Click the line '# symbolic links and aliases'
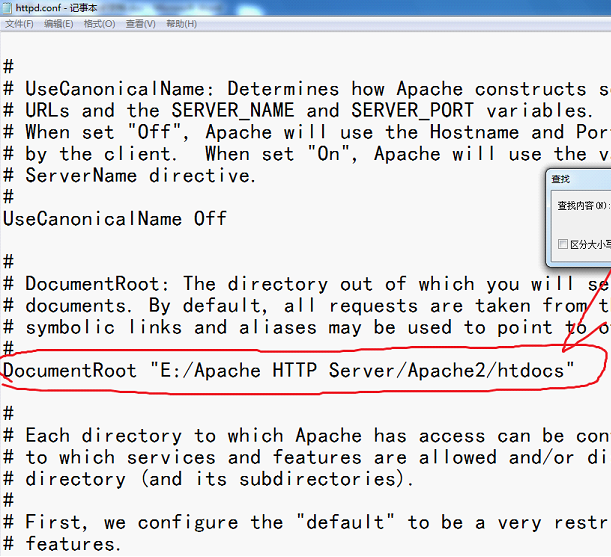 pyautogui.click(x=307, y=327)
